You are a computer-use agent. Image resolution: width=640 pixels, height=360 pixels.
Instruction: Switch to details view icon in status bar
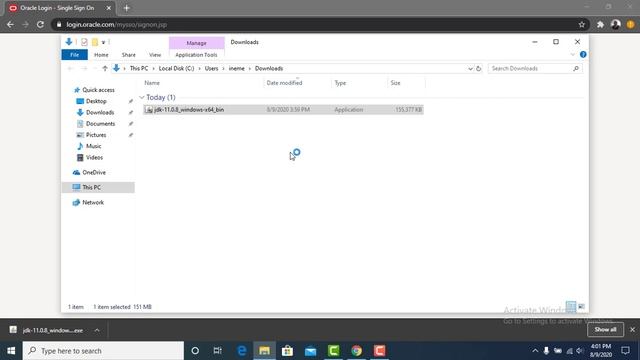tap(571, 307)
